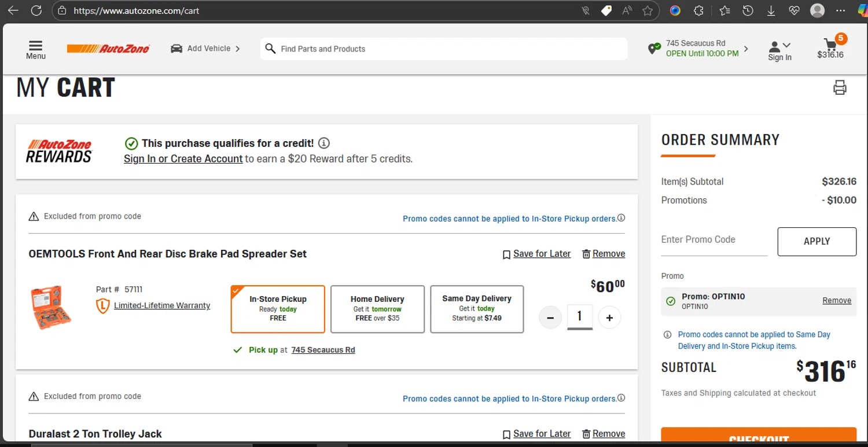Click read aloud icon in address bar
This screenshot has height=447, width=868.
(627, 10)
